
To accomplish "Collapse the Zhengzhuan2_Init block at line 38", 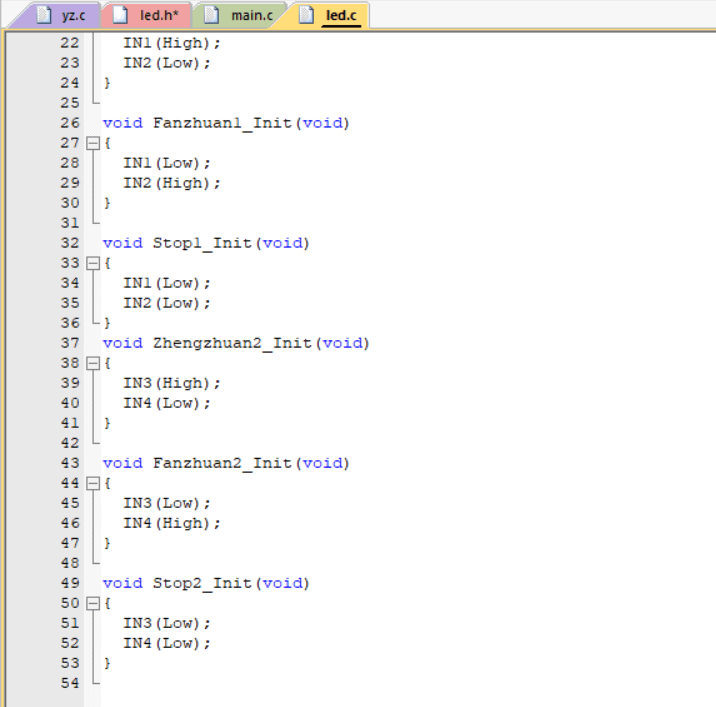I will [93, 364].
